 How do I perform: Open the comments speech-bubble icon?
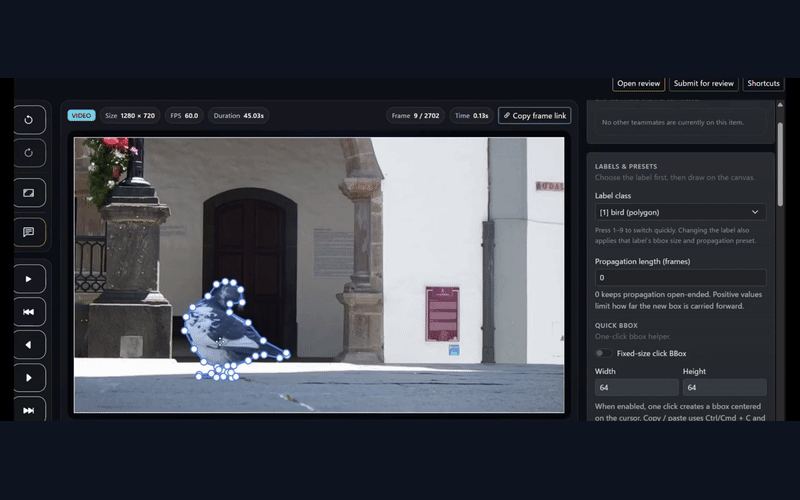(29, 232)
